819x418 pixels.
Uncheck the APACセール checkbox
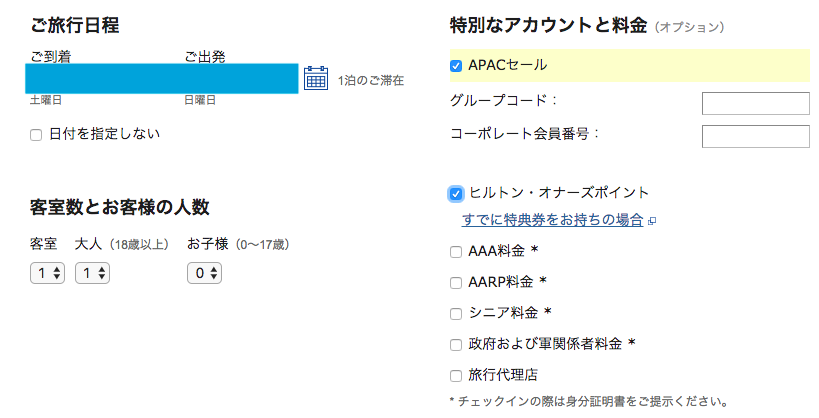click(456, 66)
